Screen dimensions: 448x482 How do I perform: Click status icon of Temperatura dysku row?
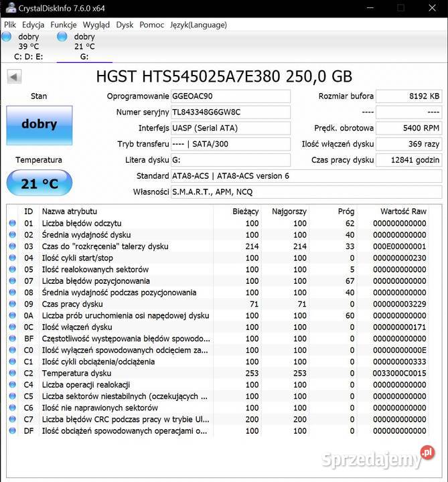coord(13,373)
